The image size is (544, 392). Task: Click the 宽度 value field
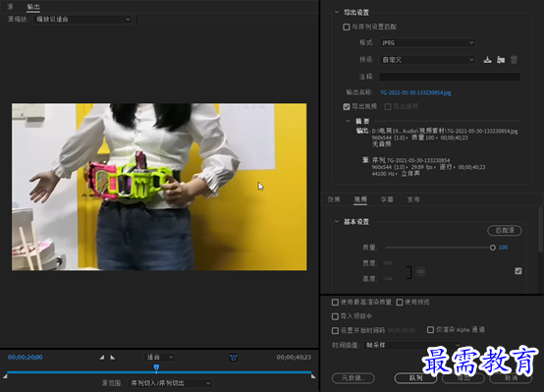click(x=388, y=263)
